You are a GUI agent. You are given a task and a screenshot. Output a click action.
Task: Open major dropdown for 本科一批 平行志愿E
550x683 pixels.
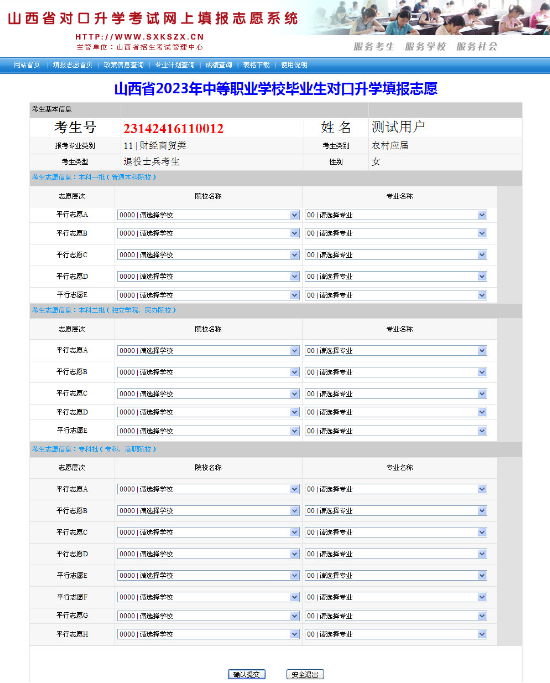pos(395,295)
